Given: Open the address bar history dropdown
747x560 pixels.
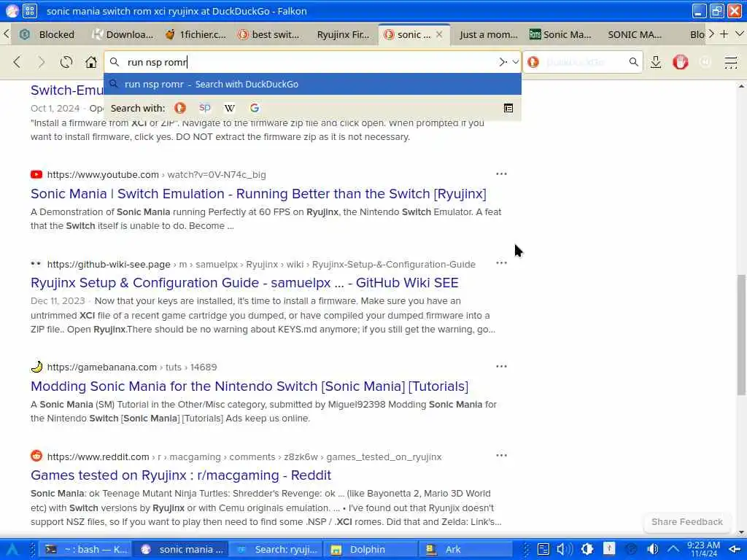Looking at the screenshot, I should (516, 62).
